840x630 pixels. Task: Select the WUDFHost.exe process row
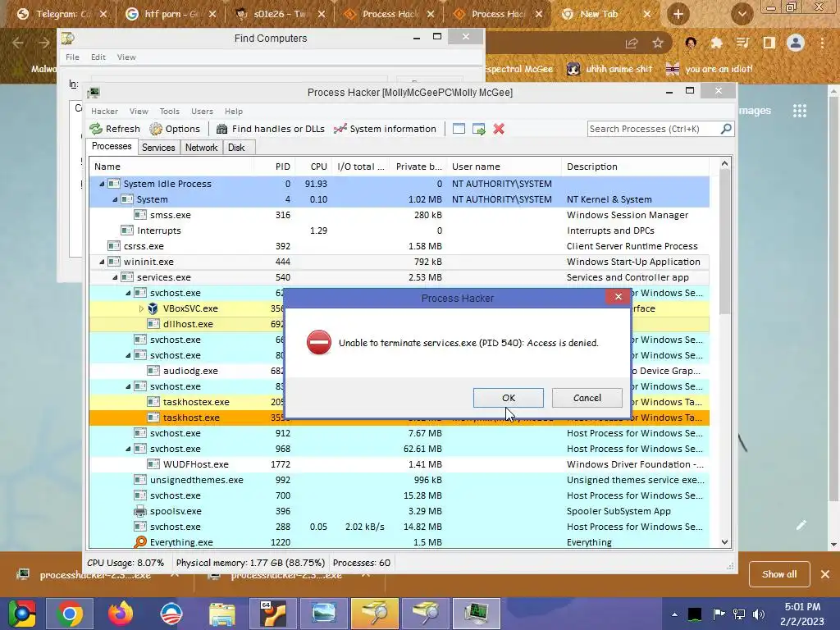pos(399,464)
